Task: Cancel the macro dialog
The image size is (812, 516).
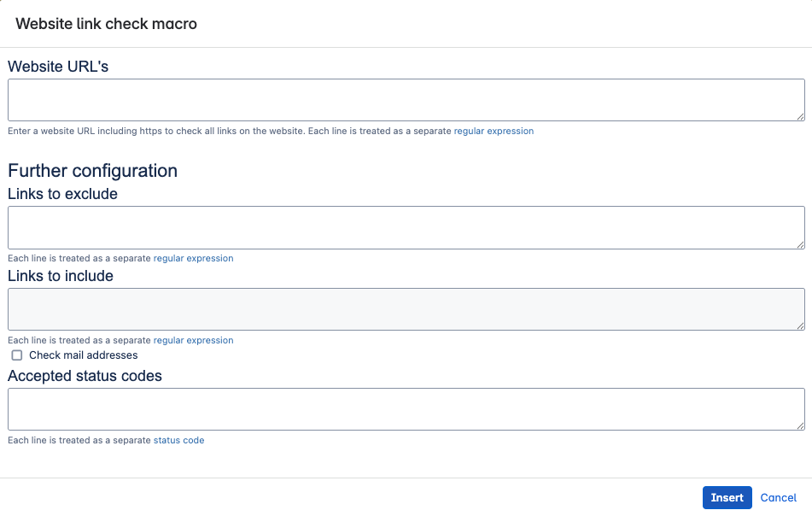Action: pyautogui.click(x=778, y=498)
